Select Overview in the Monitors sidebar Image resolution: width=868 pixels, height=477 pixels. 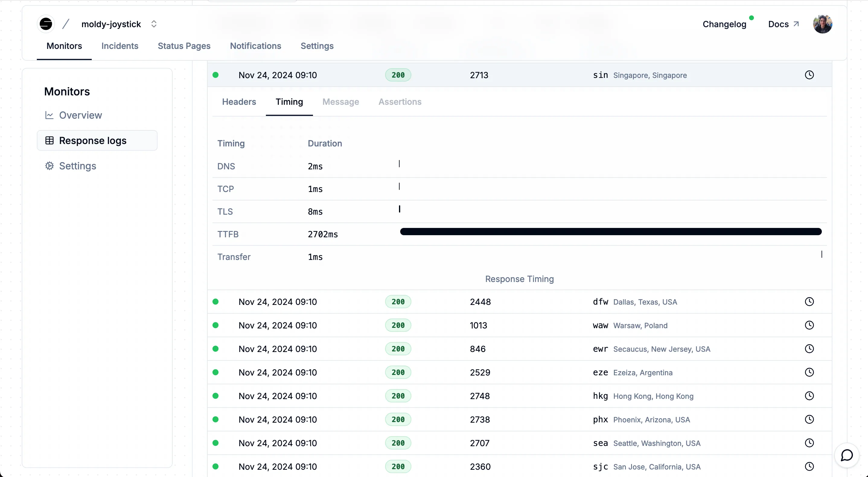point(80,115)
